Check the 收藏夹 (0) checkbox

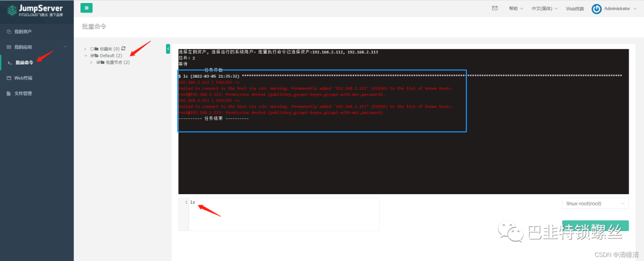click(x=92, y=48)
